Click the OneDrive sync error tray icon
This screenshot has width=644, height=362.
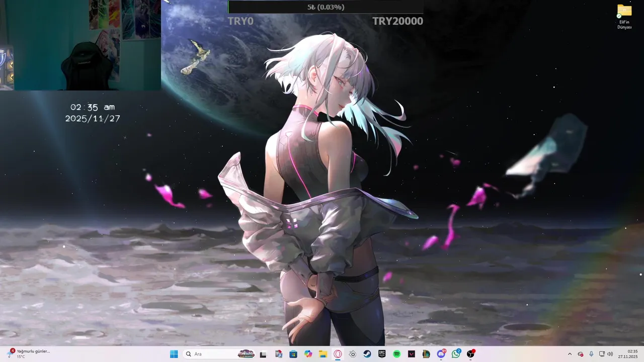581,354
